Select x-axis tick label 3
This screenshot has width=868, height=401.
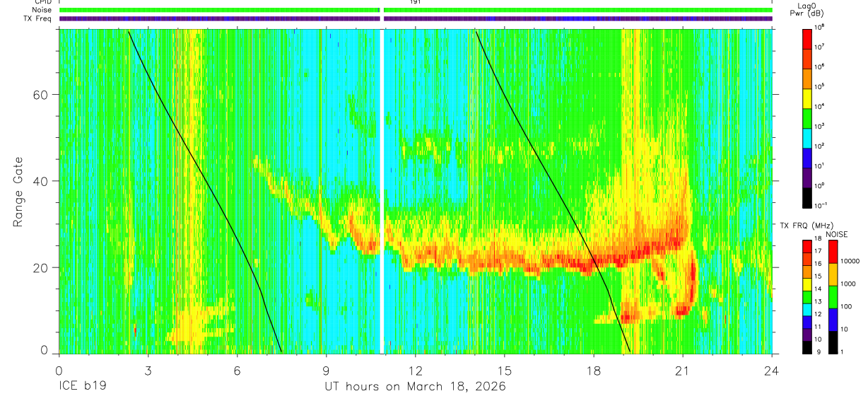(148, 371)
